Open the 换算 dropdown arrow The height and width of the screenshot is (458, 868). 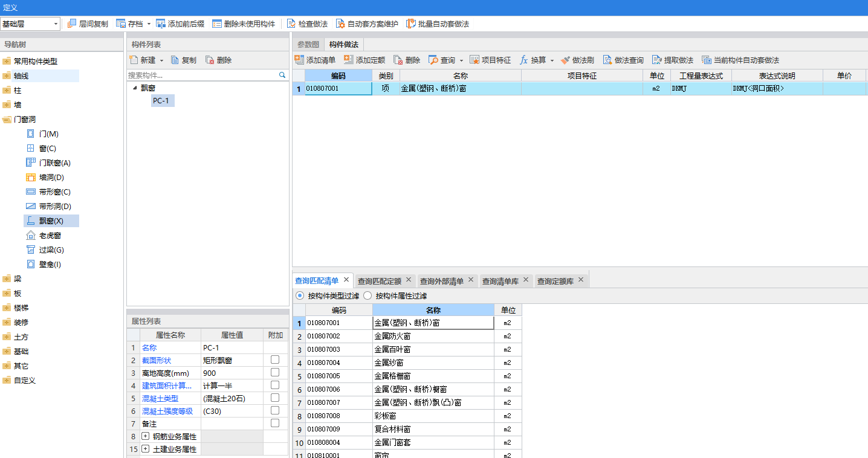coord(552,60)
